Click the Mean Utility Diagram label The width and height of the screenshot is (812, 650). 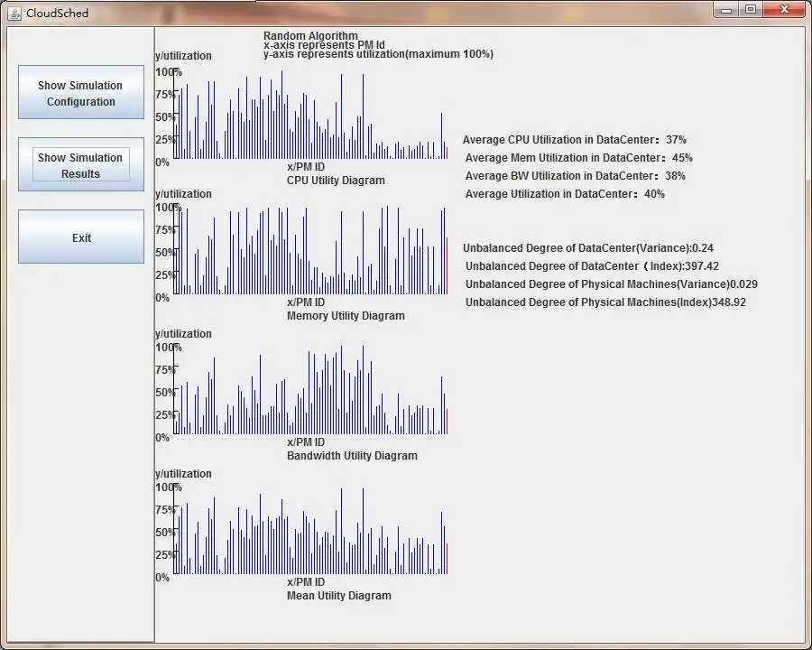click(x=338, y=596)
